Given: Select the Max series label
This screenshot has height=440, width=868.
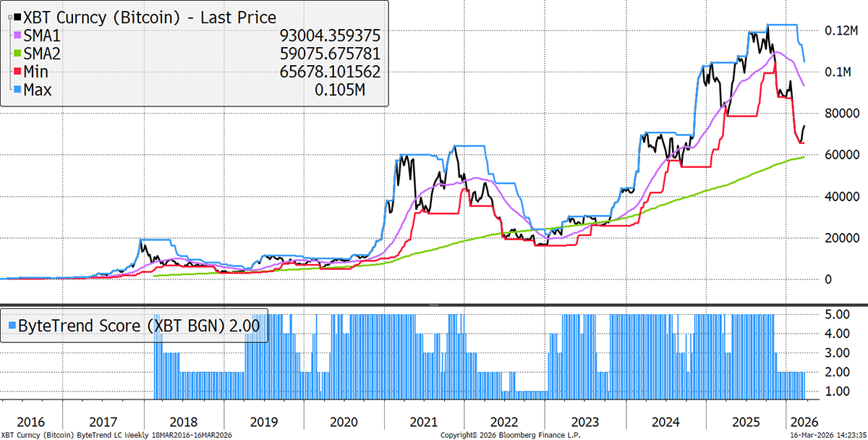Looking at the screenshot, I should pyautogui.click(x=39, y=90).
